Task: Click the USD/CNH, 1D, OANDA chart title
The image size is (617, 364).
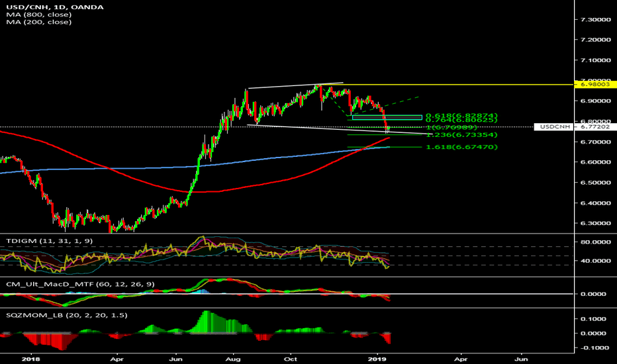Action: [x=55, y=7]
